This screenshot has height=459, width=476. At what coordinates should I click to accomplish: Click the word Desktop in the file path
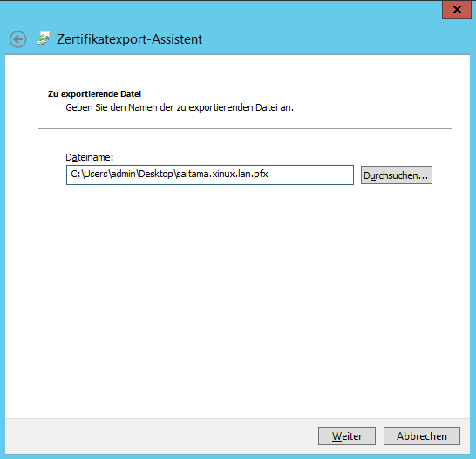pyautogui.click(x=156, y=174)
